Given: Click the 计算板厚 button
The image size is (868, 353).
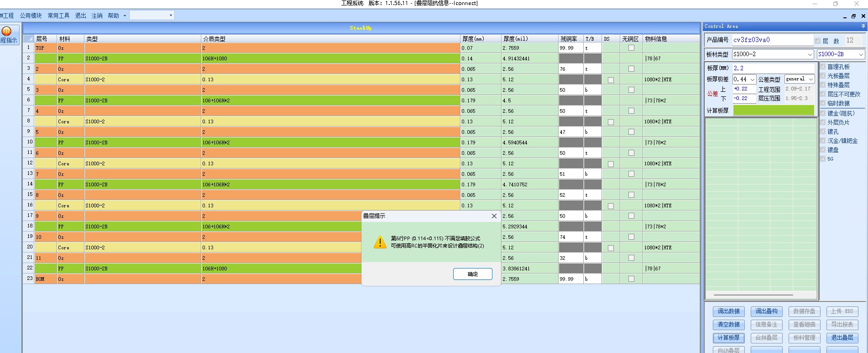Looking at the screenshot, I should coord(728,338).
